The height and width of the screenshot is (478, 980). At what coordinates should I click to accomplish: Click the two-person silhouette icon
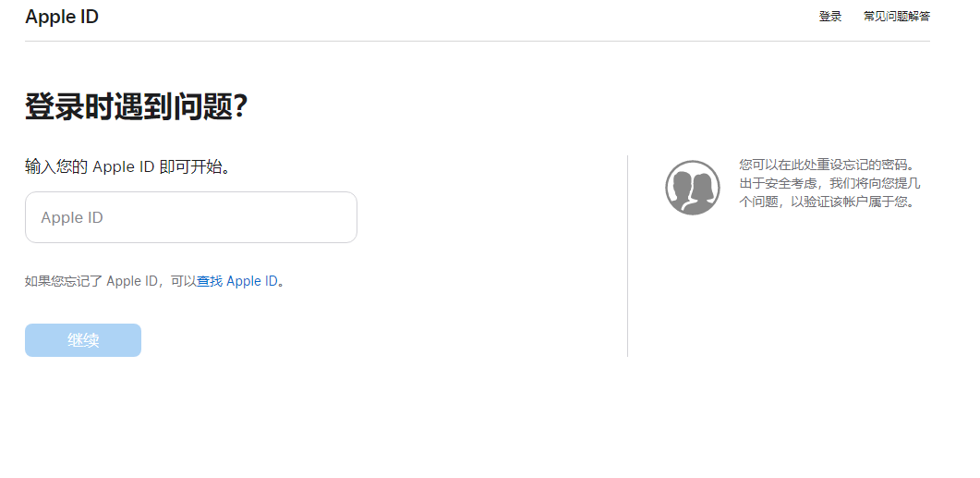(x=692, y=188)
